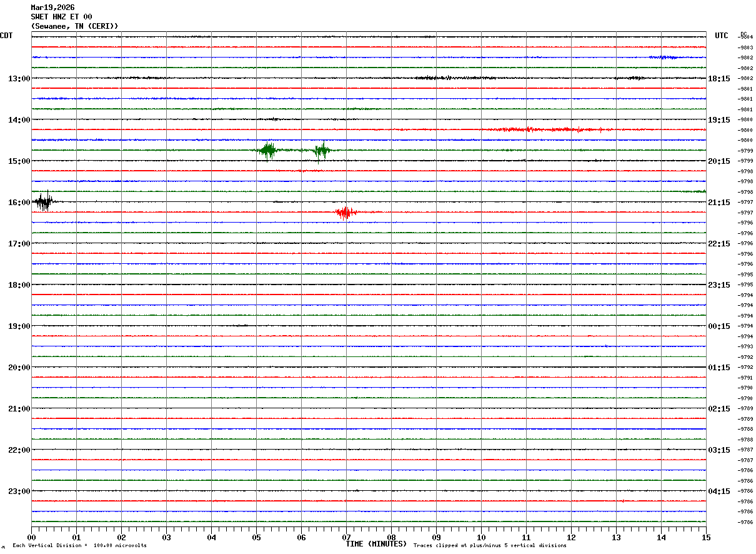The width and height of the screenshot is (756, 554).
Task: Click the 08 minute tick label on x-axis
Action: pyautogui.click(x=391, y=537)
